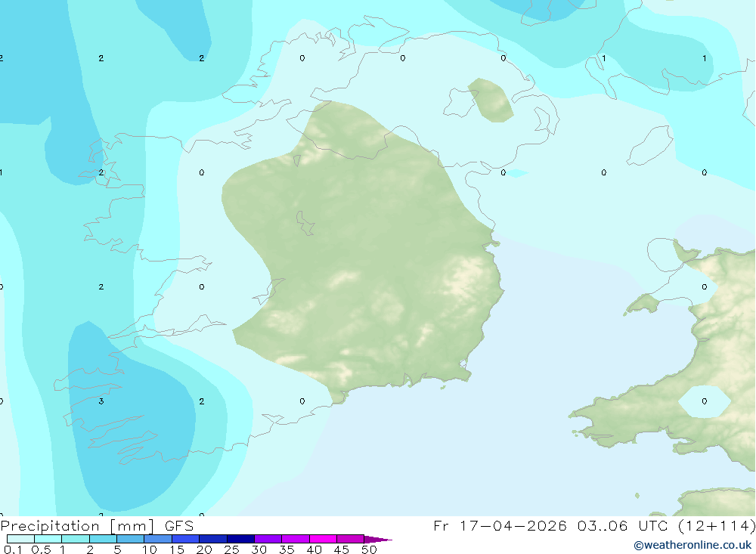756x554 pixels.
Task: Click the legend label '35'
Action: point(287,549)
